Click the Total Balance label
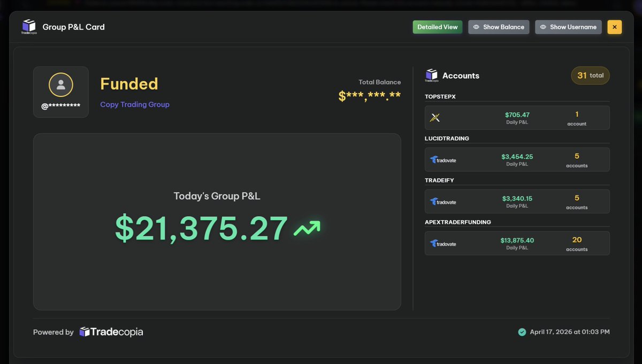 (380, 82)
